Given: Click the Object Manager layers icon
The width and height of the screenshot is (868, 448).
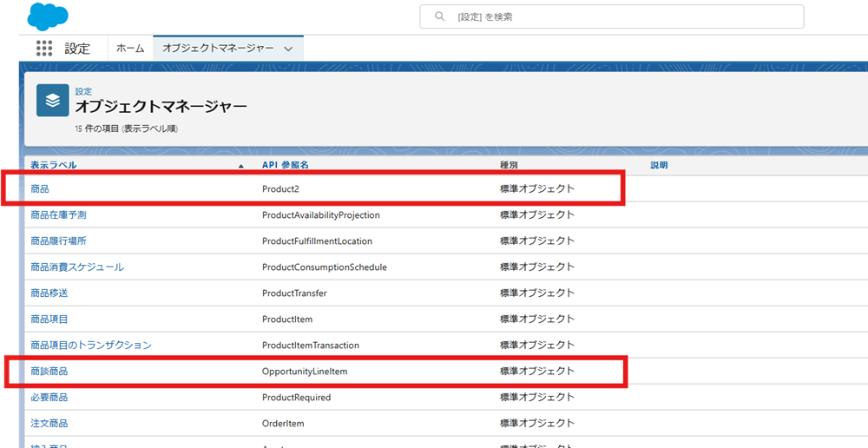Looking at the screenshot, I should coord(53,100).
